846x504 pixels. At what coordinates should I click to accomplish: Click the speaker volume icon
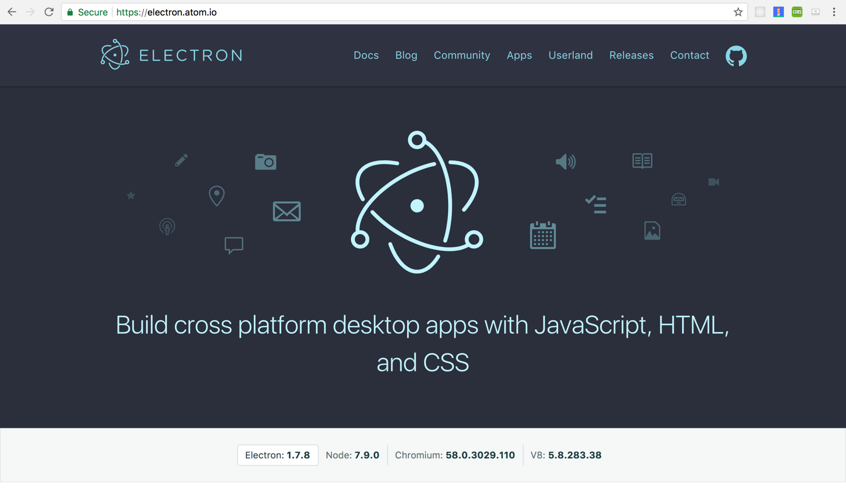point(565,162)
